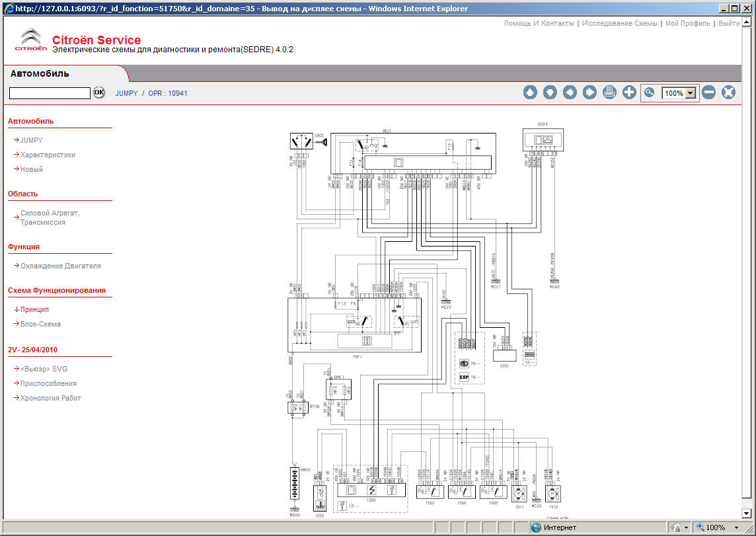The width and height of the screenshot is (756, 536).
Task: Click relay component 1508
Action: pyautogui.click(x=461, y=492)
